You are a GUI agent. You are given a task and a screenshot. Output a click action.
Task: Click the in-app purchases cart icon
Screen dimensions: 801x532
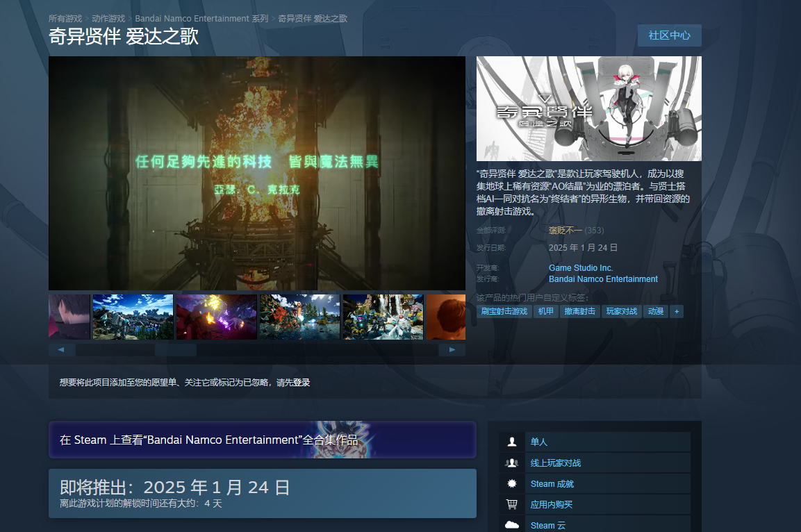click(512, 504)
